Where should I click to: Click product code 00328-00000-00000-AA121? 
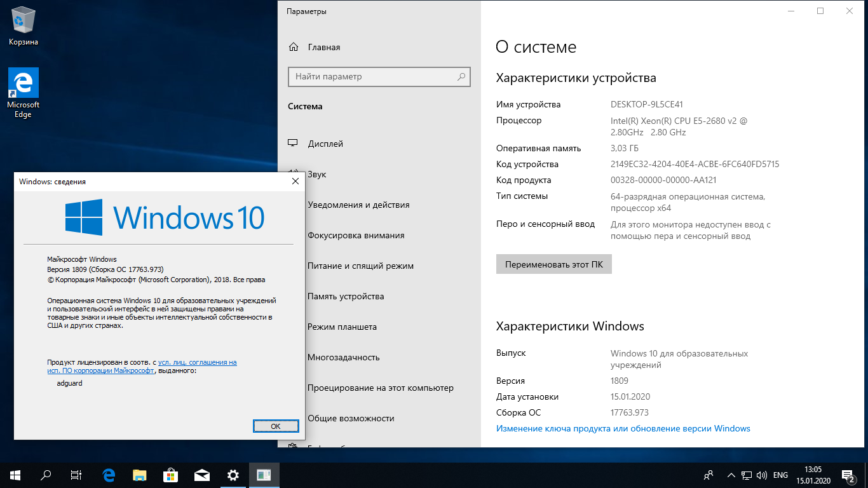tap(663, 180)
